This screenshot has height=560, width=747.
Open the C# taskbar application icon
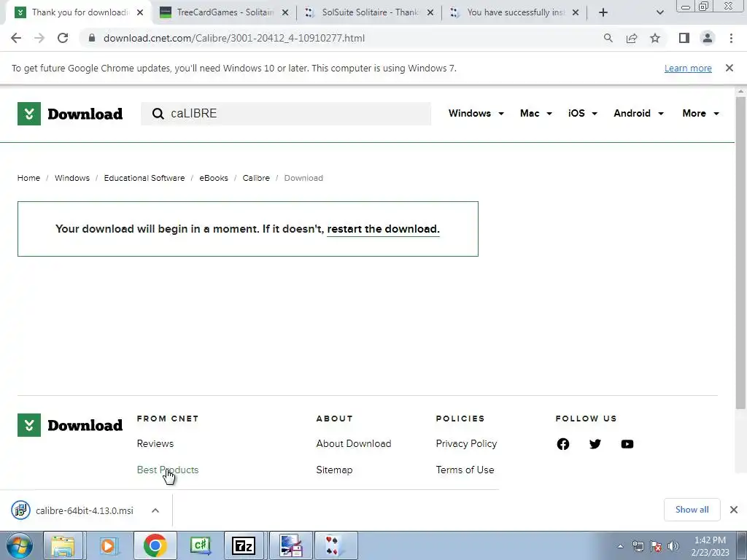click(200, 545)
